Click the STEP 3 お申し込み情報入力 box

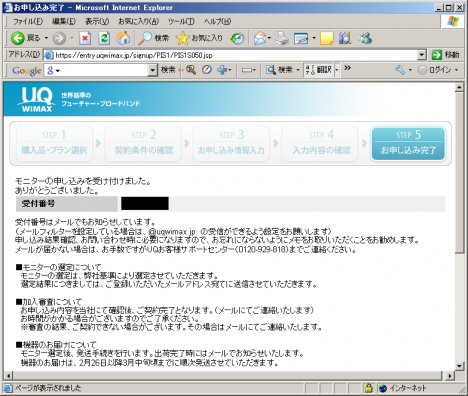pos(231,144)
